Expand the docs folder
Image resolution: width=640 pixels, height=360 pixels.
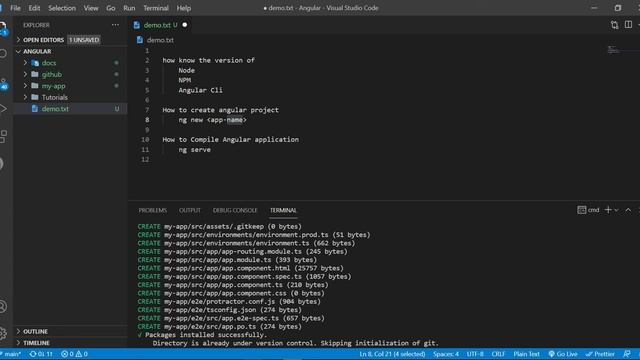coord(25,63)
